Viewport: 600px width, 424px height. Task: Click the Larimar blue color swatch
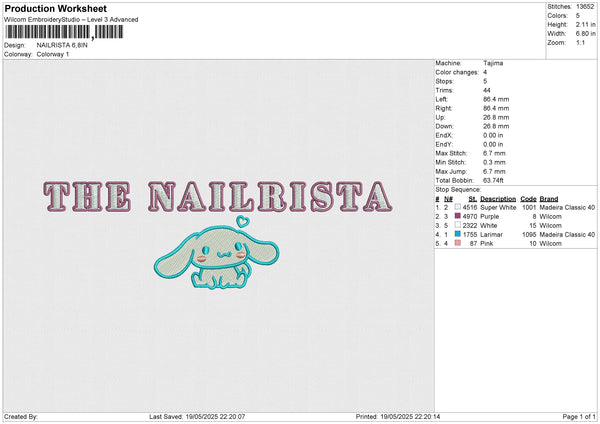pos(457,234)
